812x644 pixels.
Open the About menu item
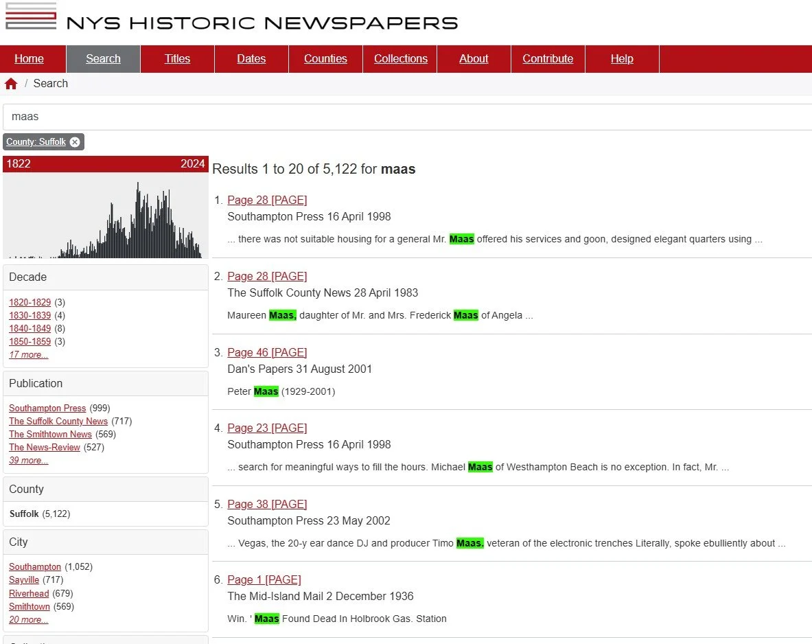474,58
